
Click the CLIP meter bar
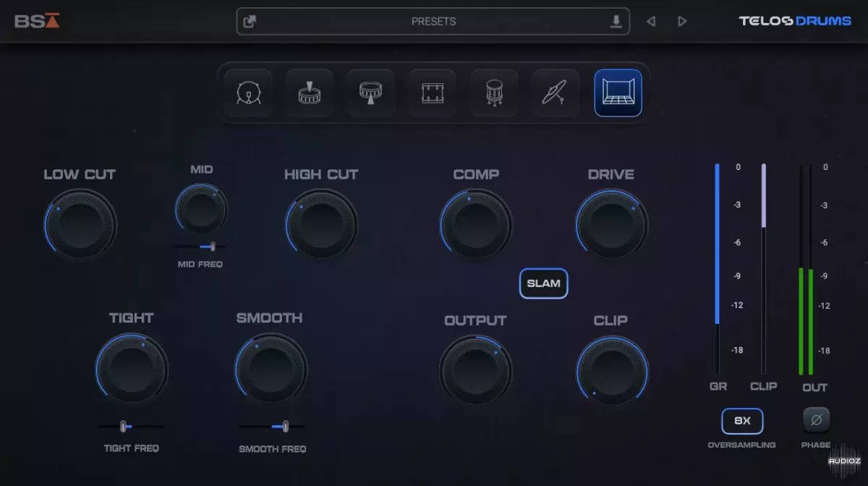(x=763, y=269)
